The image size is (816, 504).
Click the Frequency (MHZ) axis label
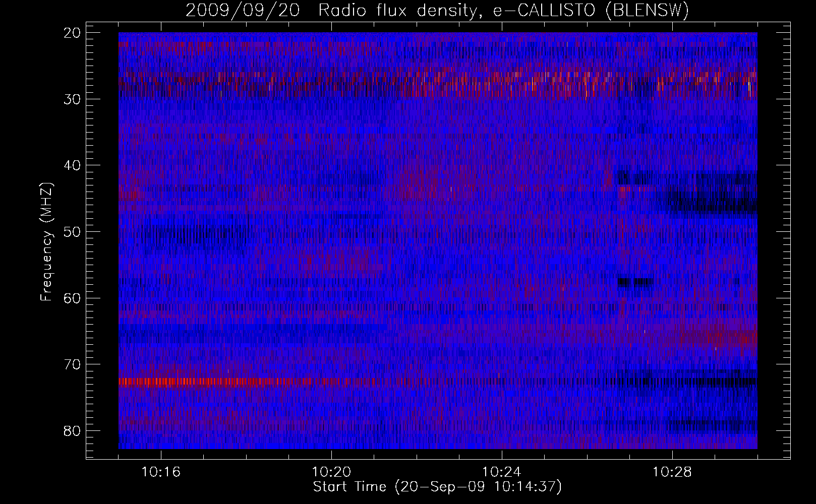pos(46,242)
